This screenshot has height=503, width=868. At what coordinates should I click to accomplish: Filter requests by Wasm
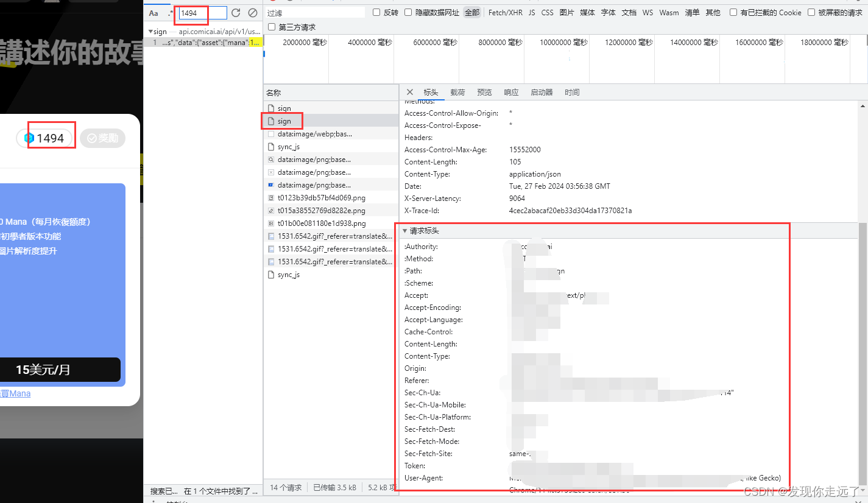click(669, 12)
